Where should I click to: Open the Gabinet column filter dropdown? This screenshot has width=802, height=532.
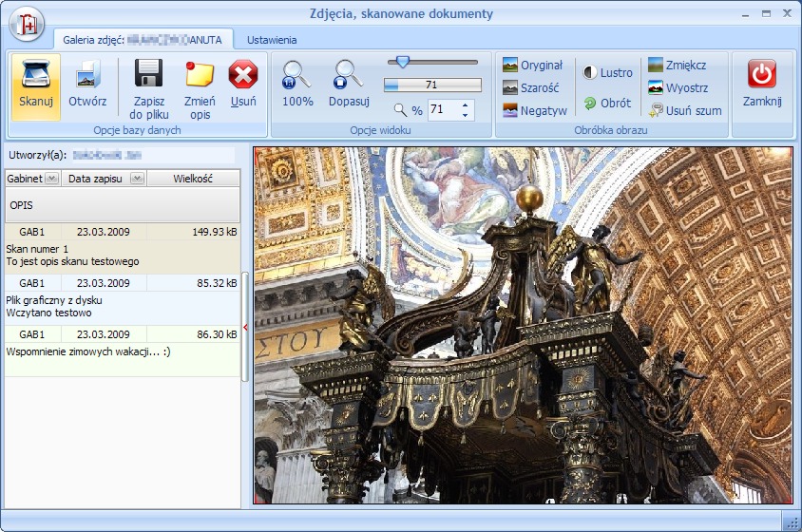click(x=51, y=179)
